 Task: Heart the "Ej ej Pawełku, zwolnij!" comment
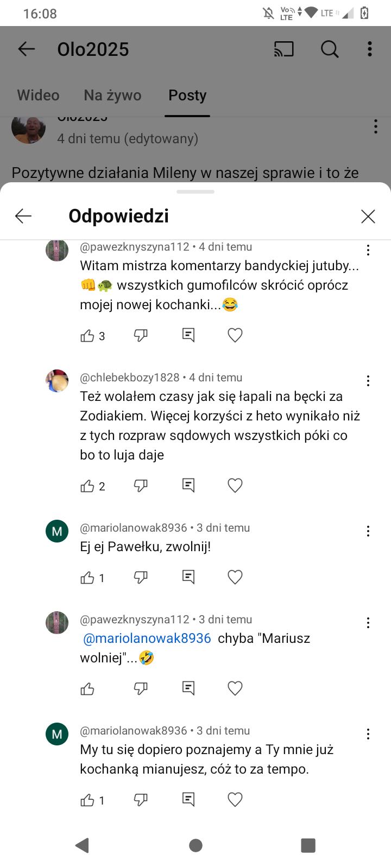[235, 577]
